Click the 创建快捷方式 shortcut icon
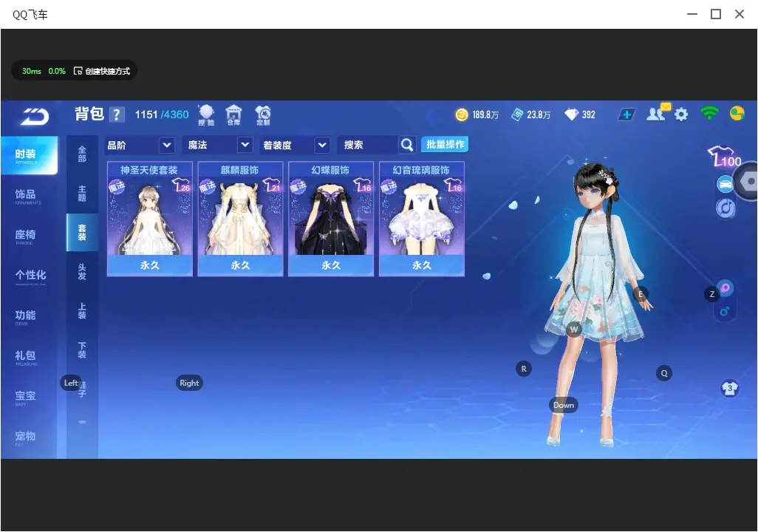 (78, 71)
